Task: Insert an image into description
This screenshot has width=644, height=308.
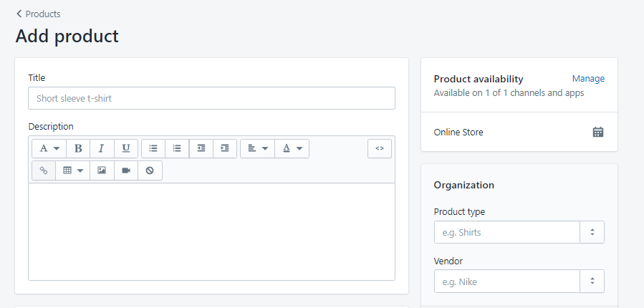Action: [102, 170]
